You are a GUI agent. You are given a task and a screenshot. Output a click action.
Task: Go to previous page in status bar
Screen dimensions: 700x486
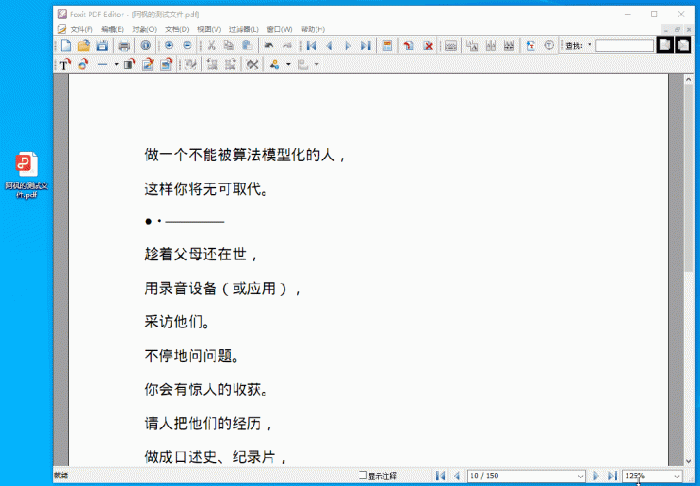(x=457, y=476)
